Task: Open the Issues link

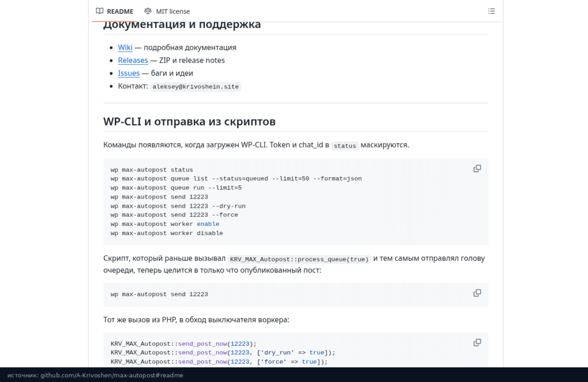Action: (x=129, y=73)
